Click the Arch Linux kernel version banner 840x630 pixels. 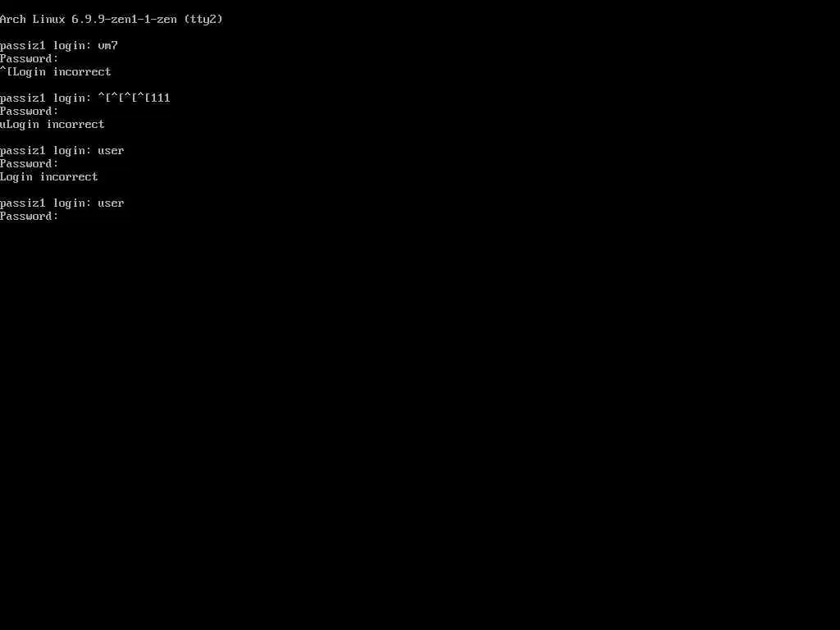click(112, 20)
